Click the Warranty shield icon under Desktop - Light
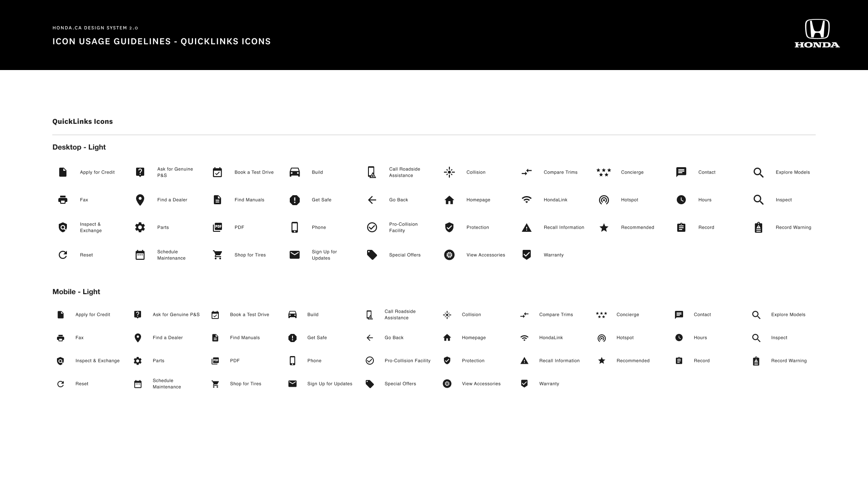 pos(527,255)
